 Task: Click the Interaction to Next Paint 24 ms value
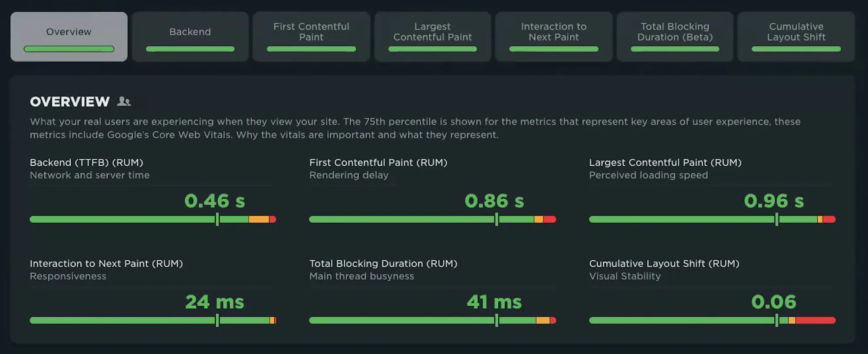[215, 302]
